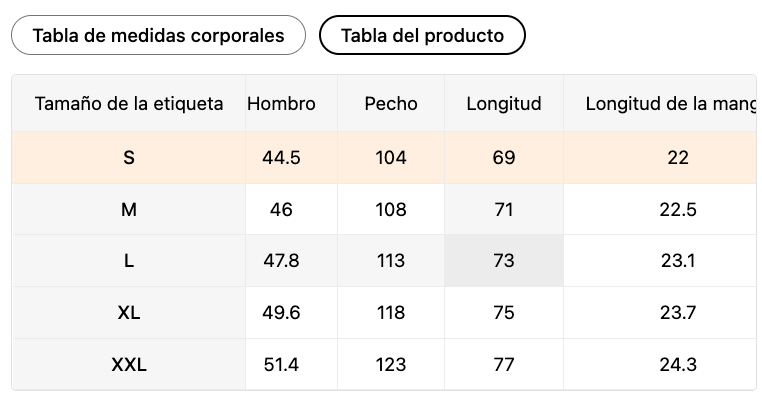This screenshot has height=410, width=762.
Task: Select the S size row label
Action: pos(129,157)
